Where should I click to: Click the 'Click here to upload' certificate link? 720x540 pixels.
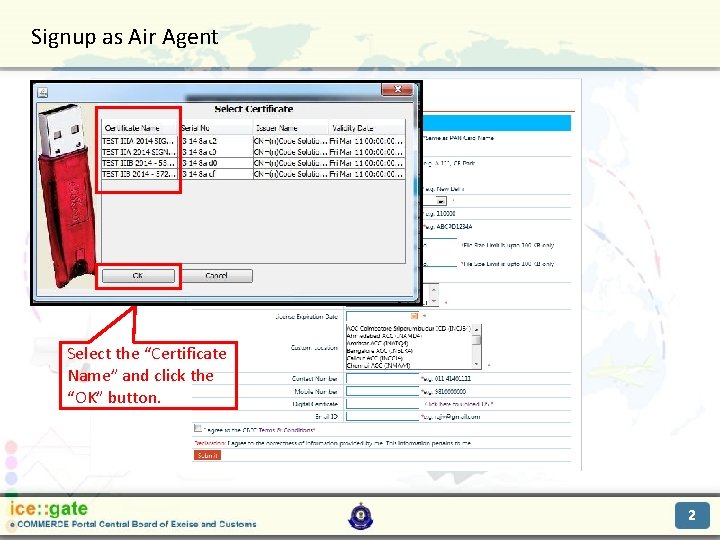coord(458,404)
